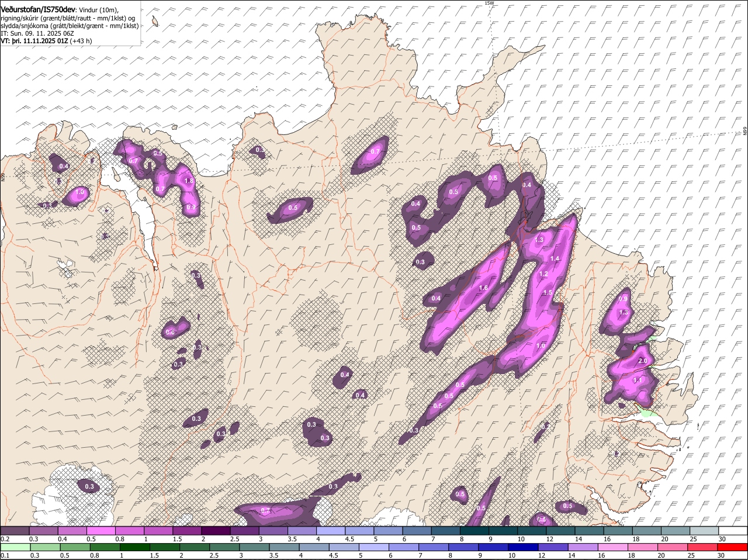Click the "1.2" snowfall value on the map

point(543,274)
